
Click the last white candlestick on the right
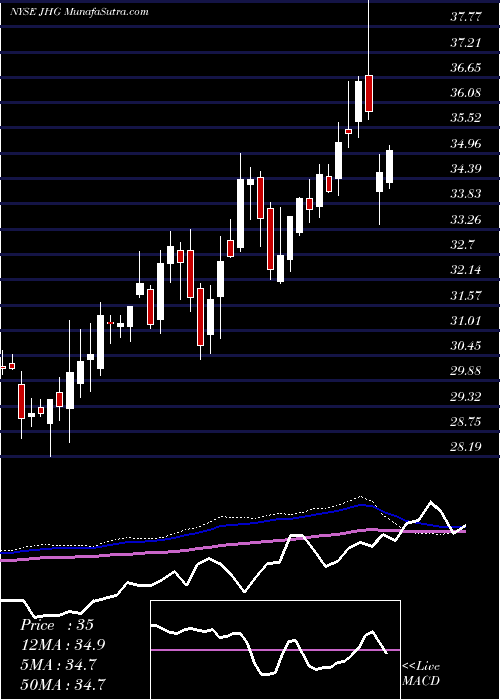point(389,167)
